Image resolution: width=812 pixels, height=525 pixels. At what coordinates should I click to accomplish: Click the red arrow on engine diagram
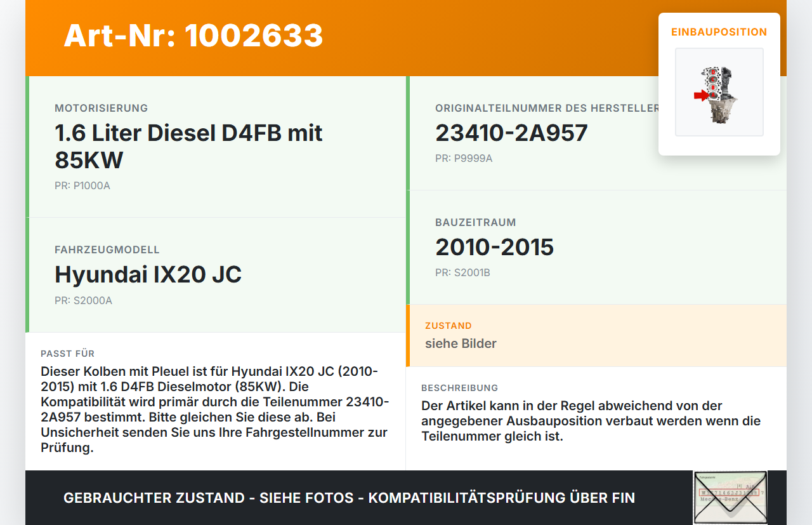(x=700, y=95)
